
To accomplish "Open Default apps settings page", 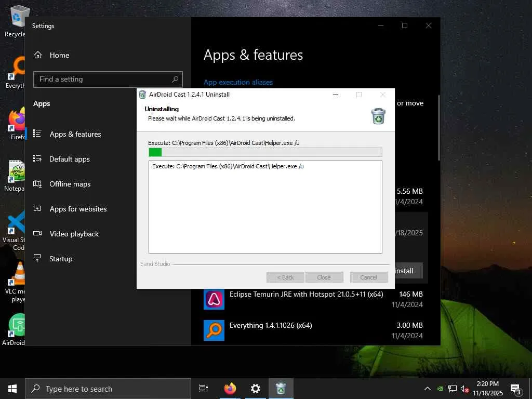I will point(70,159).
